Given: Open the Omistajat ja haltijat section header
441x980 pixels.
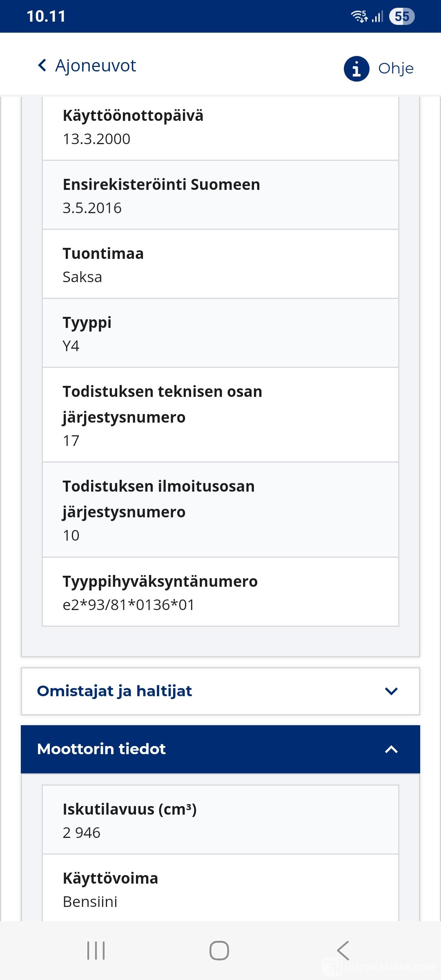Looking at the screenshot, I should [x=220, y=691].
